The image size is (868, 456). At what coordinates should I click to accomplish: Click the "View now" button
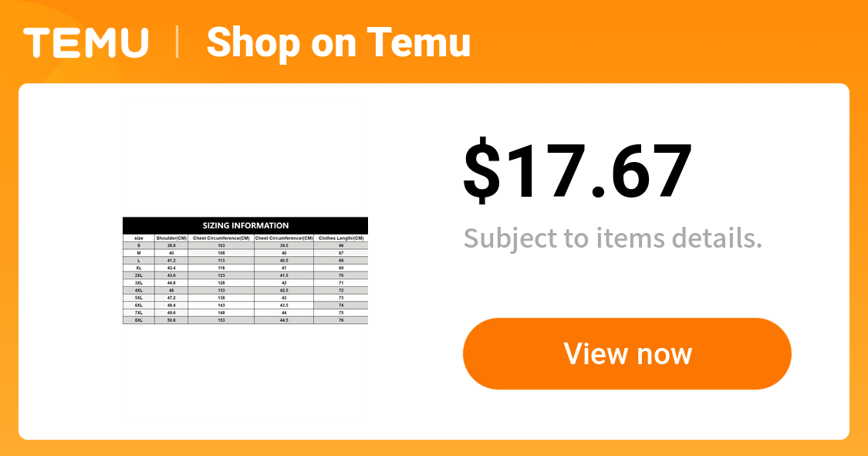(x=627, y=353)
